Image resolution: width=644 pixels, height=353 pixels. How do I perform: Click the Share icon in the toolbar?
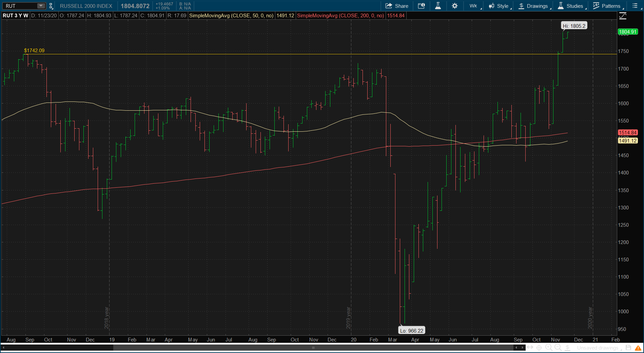397,6
